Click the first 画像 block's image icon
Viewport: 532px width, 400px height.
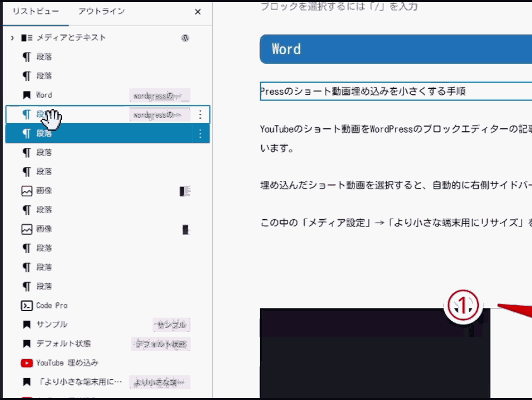[26, 190]
